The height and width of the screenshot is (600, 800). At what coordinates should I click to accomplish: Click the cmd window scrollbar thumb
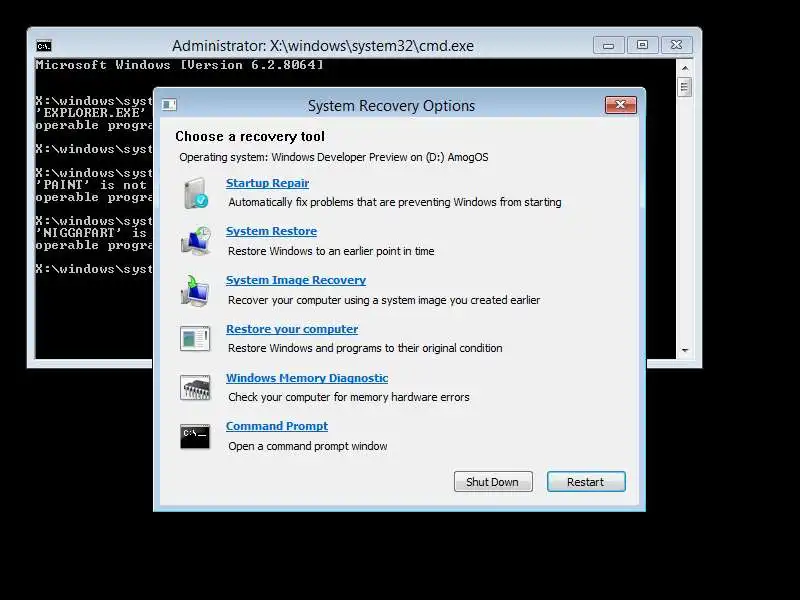pos(685,87)
